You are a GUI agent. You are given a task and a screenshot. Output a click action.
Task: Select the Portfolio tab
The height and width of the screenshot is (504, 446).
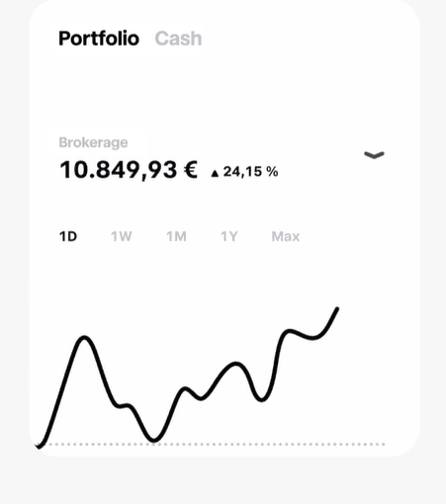[99, 39]
